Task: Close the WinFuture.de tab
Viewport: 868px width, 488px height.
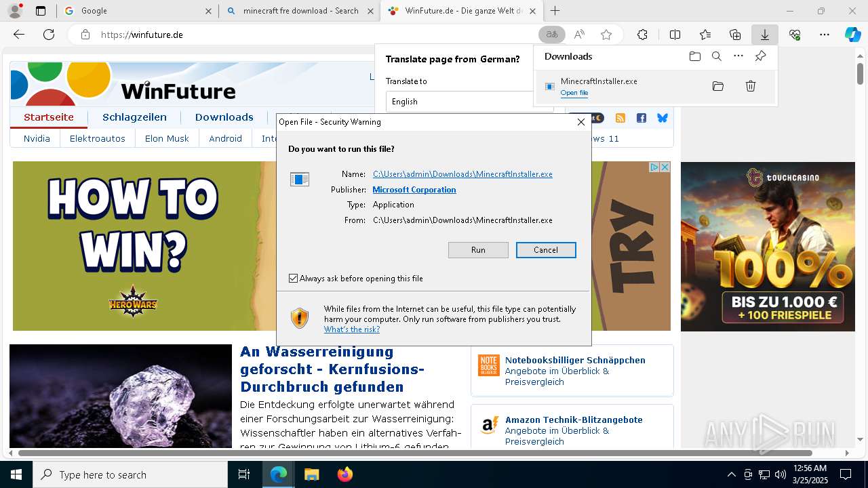Action: point(533,11)
